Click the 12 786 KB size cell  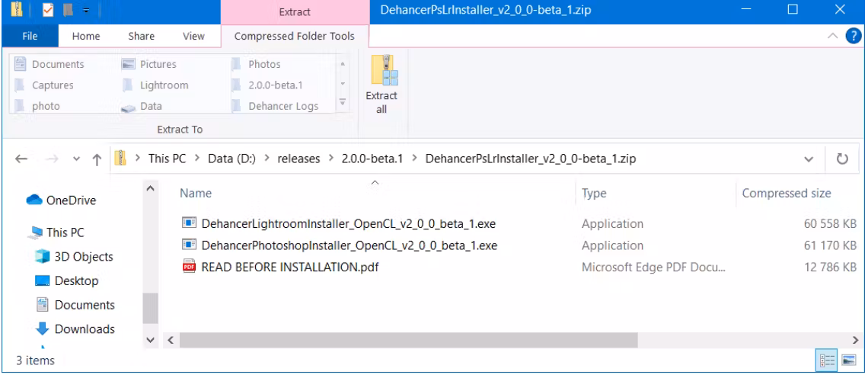830,267
